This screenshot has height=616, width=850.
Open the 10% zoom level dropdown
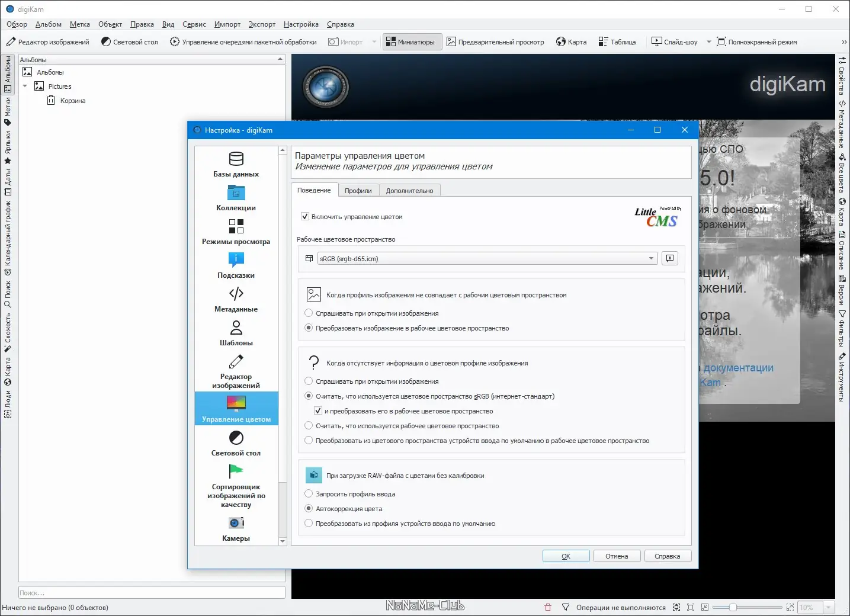click(x=829, y=607)
